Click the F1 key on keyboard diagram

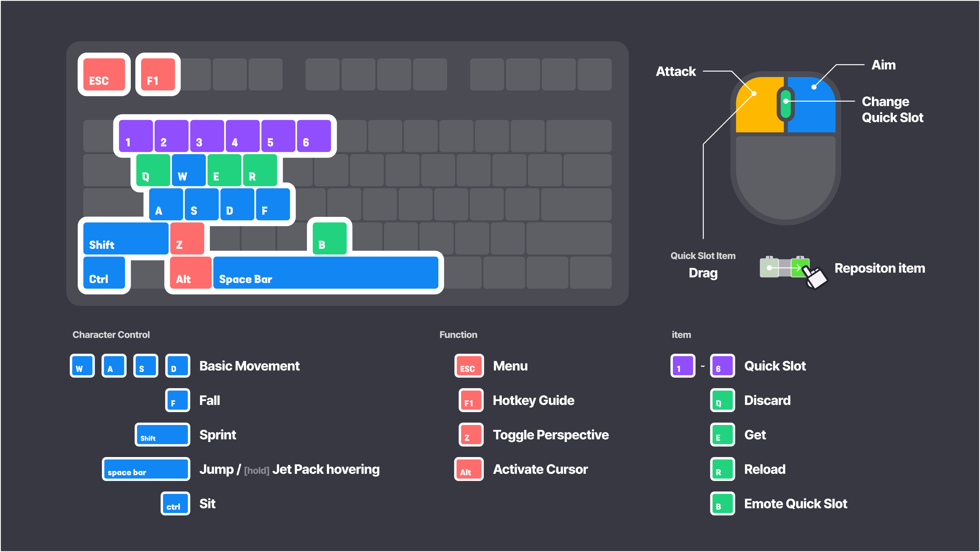[x=158, y=74]
